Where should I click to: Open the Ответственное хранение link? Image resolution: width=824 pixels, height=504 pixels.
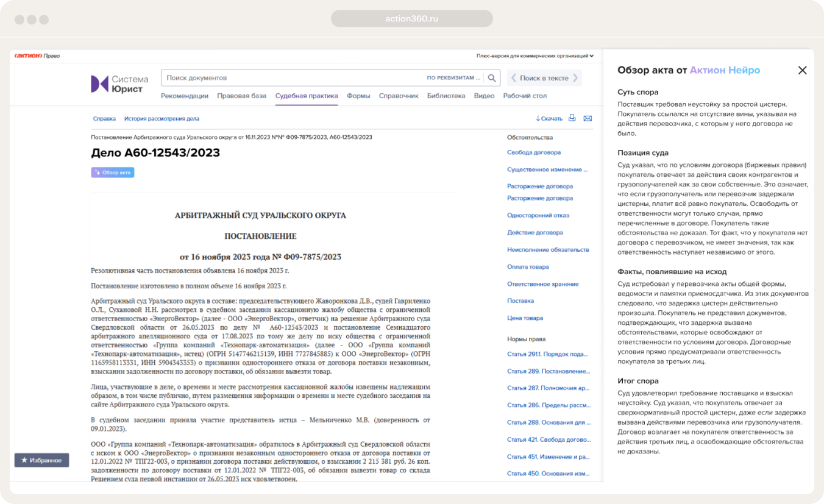[x=543, y=284]
